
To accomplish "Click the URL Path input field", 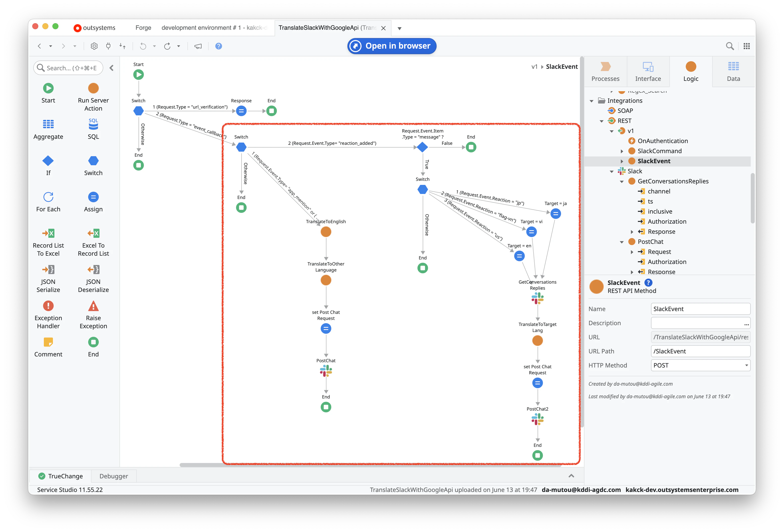I will point(700,351).
